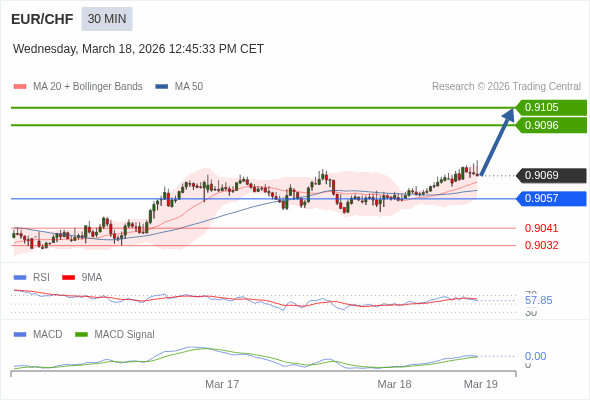
Task: Toggle the MA 20 + Bollinger Bands legend
Action: click(x=88, y=87)
